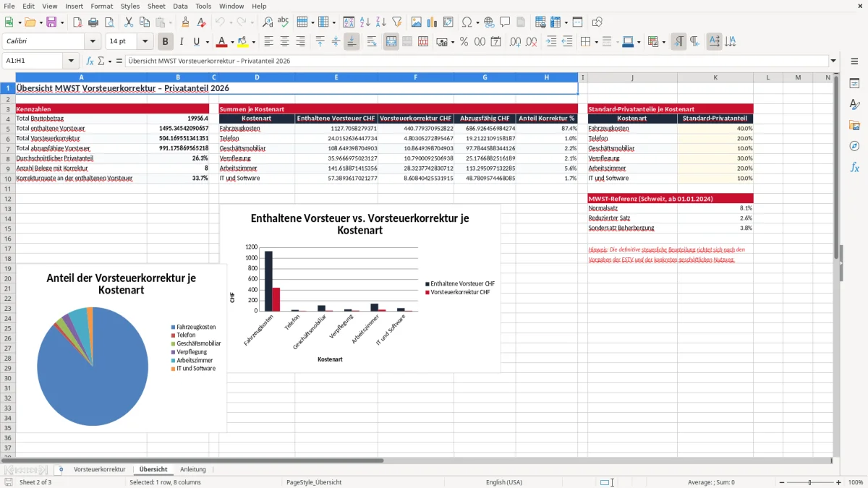Image resolution: width=868 pixels, height=488 pixels.
Task: Click the 100% zoom level indicator
Action: [855, 482]
